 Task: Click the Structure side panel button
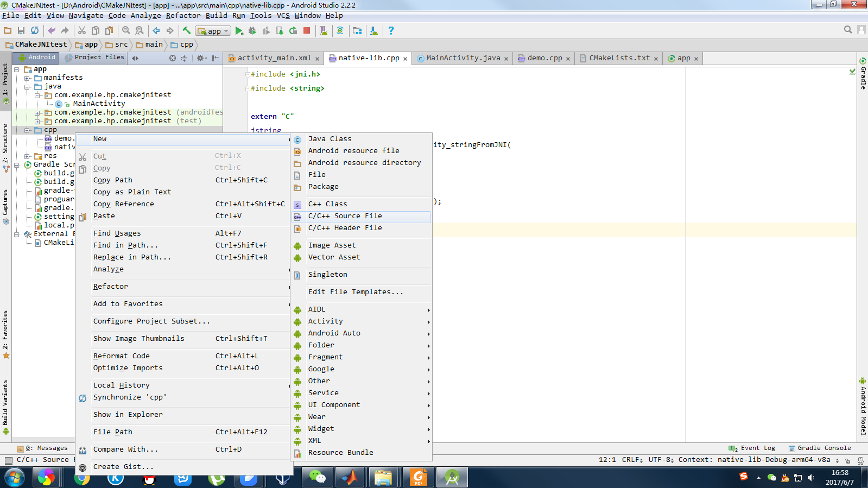5,148
